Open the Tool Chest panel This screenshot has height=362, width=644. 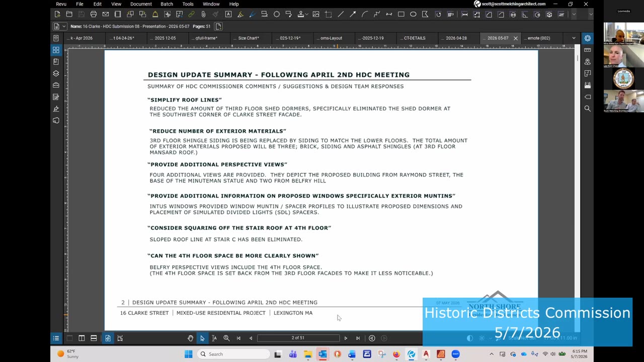[56, 85]
